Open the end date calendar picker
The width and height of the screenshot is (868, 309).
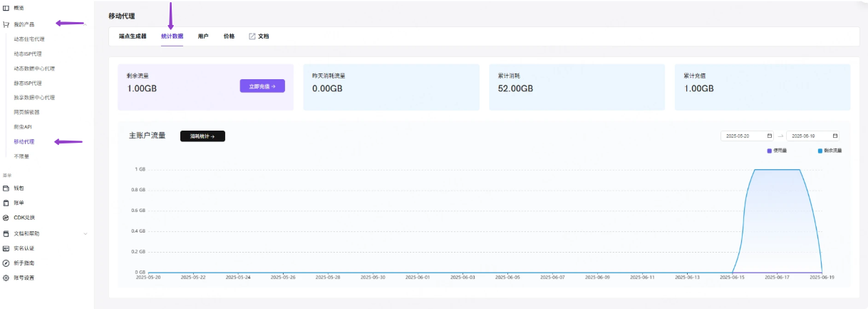pos(835,136)
